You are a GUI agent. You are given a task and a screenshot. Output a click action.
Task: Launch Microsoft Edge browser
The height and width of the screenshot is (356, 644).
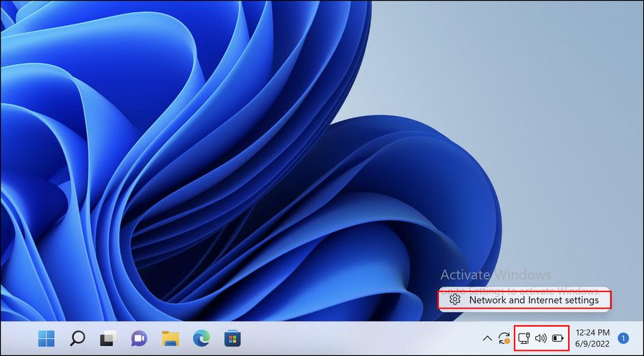coord(201,338)
